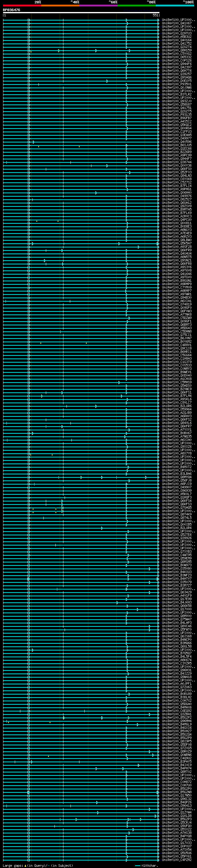This screenshot has height=868, width=197.
Task: Select hit UniRef100_Q41067
Action: tap(177, 23)
